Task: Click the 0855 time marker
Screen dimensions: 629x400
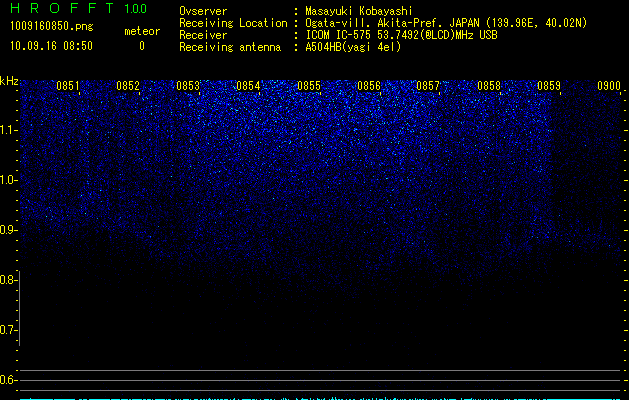Action: point(309,86)
